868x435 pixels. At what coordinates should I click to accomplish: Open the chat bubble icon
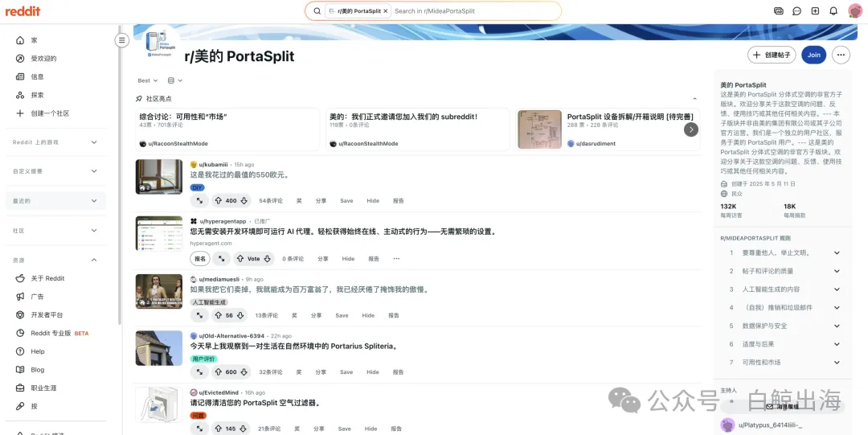796,11
